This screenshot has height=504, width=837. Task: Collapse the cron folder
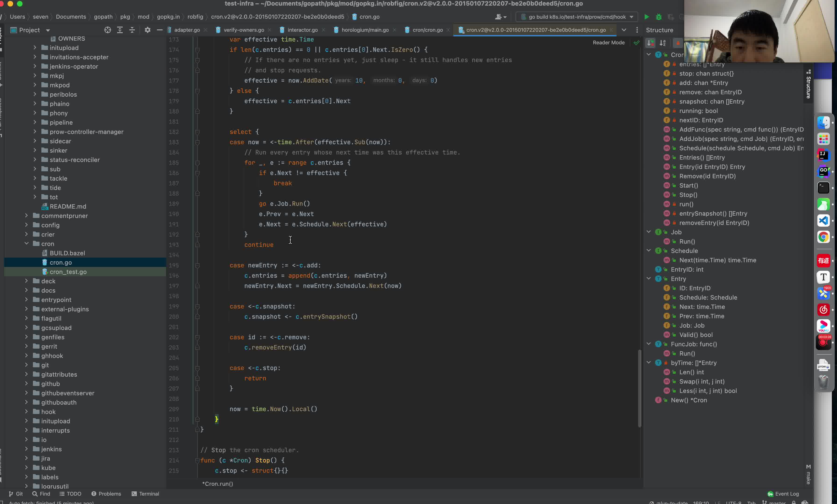coord(26,243)
